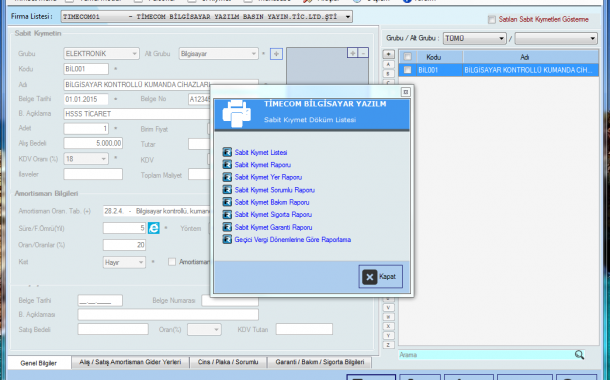Screen dimensions: 610x380
Task: Open the Sabit Kıymet Listesi report icon
Action: pyautogui.click(x=227, y=152)
